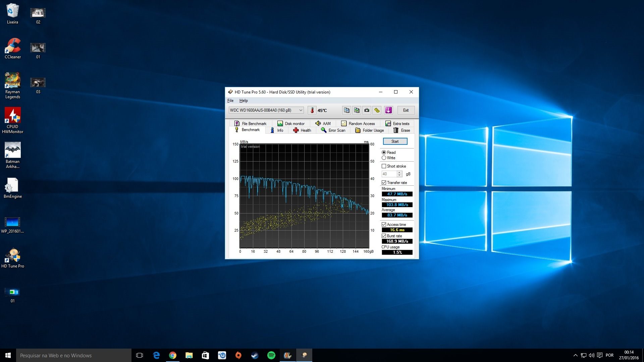The width and height of the screenshot is (644, 362).
Task: Click the network icon in system tray
Action: click(x=584, y=355)
